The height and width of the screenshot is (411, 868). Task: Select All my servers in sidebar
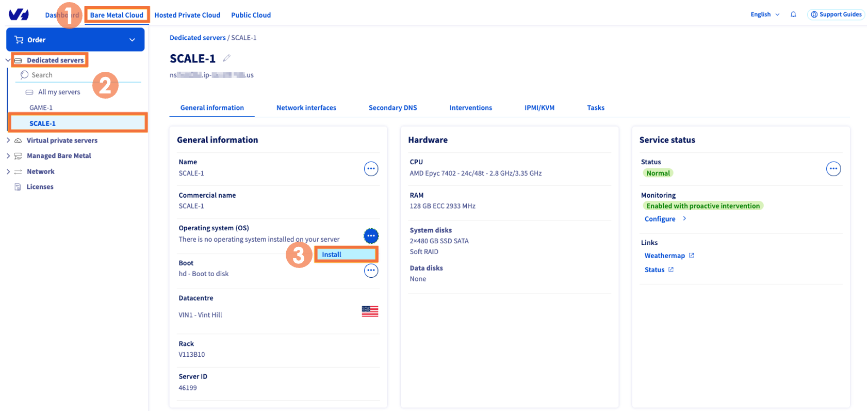coord(59,92)
